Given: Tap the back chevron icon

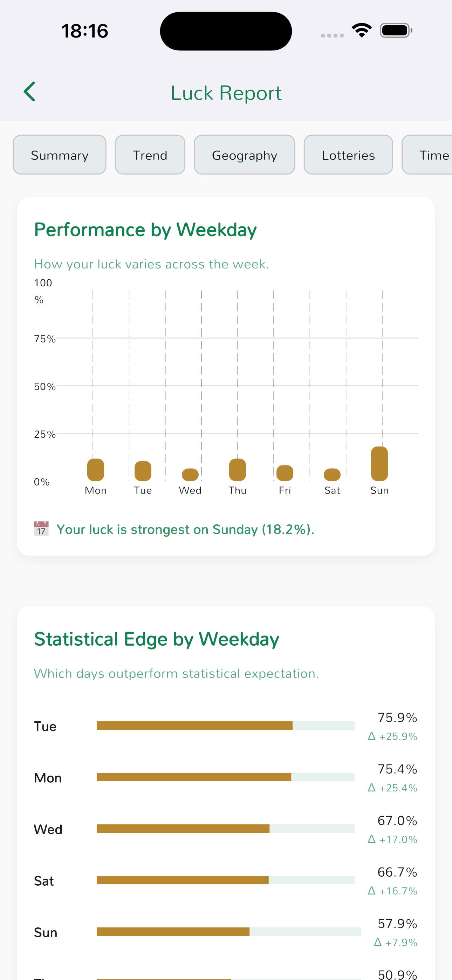Looking at the screenshot, I should [30, 92].
